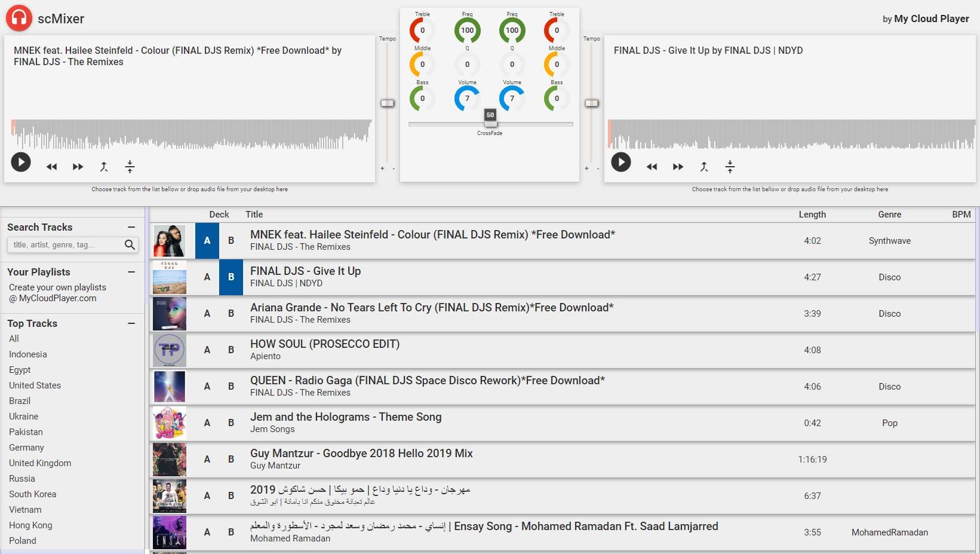Adjust the right deck Treble knob
The width and height of the screenshot is (980, 554).
click(557, 30)
